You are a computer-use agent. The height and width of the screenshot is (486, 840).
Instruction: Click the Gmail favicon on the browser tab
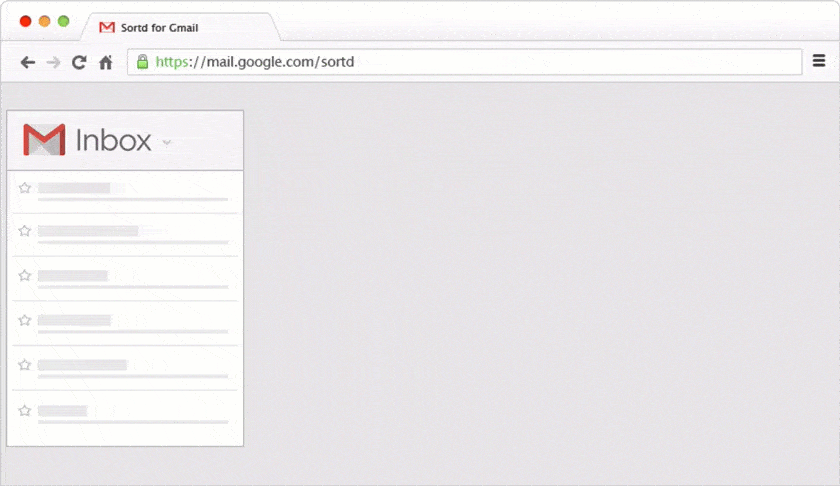(x=107, y=27)
